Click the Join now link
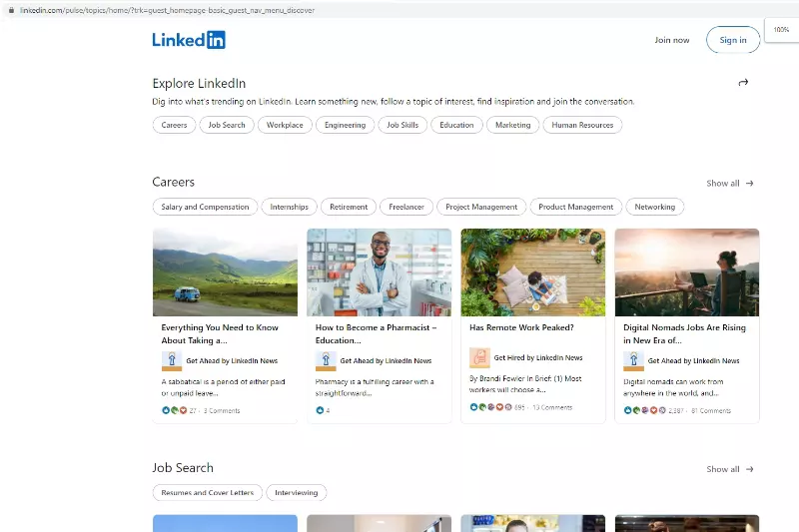The image size is (799, 532). pyautogui.click(x=671, y=40)
